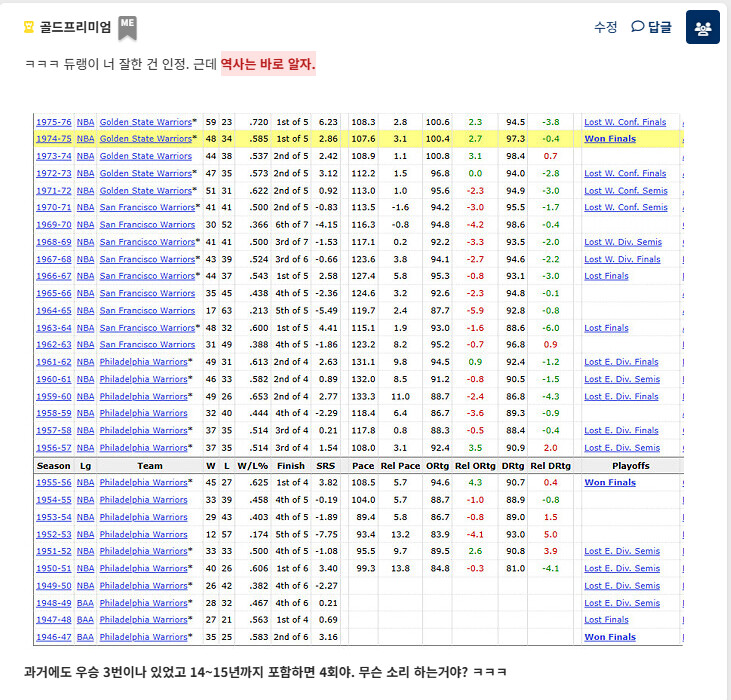This screenshot has height=700, width=731.
Task: Click the 골드프리미엄 username
Action: 75,27
